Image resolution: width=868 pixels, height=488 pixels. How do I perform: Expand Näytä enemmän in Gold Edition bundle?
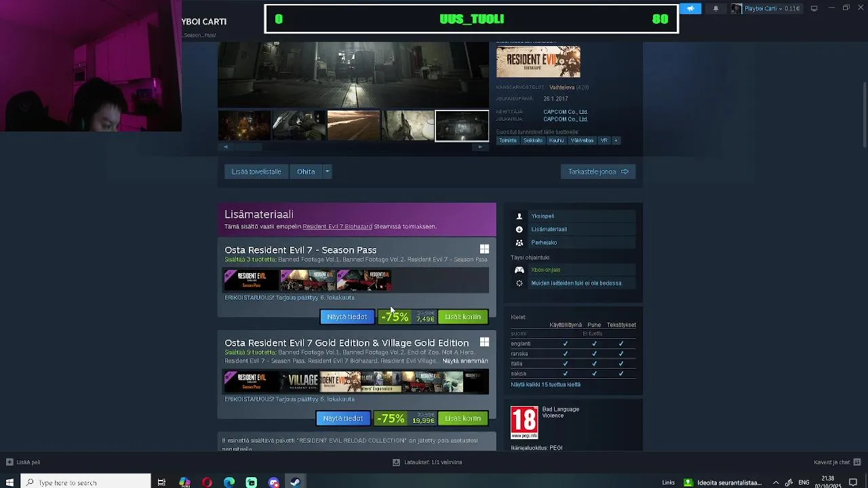[x=465, y=361]
